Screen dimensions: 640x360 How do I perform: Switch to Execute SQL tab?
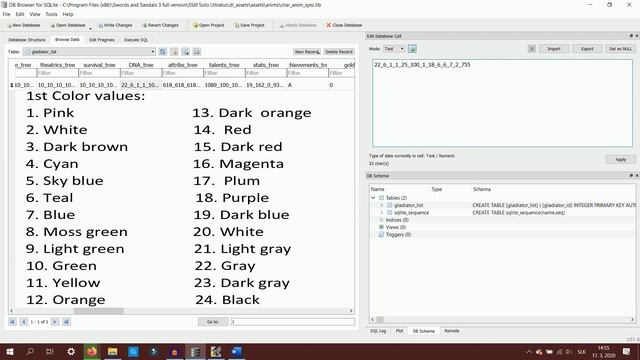click(136, 40)
